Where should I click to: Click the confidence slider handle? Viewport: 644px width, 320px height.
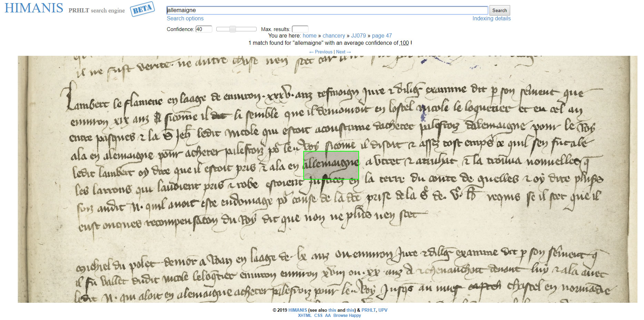(233, 29)
